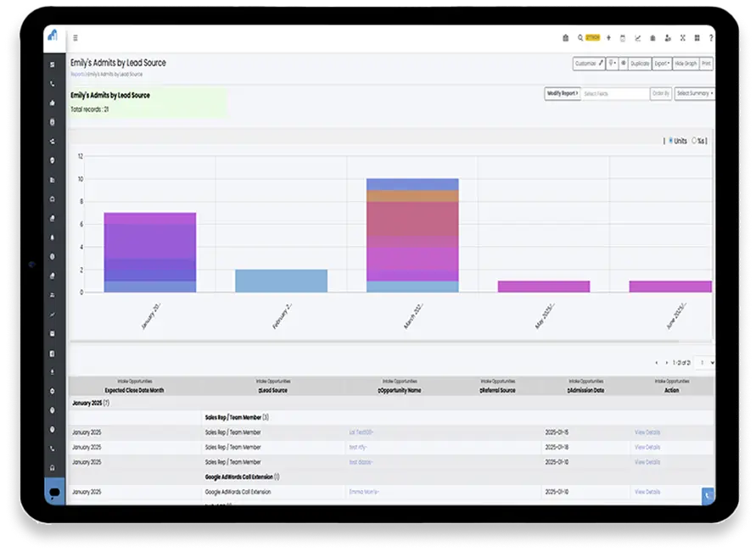Open the Export dropdown

point(662,64)
